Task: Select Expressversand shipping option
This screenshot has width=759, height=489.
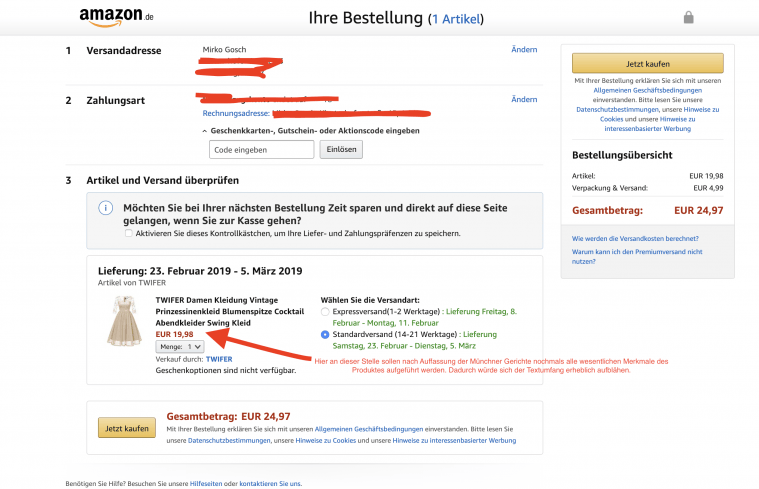Action: [326, 312]
